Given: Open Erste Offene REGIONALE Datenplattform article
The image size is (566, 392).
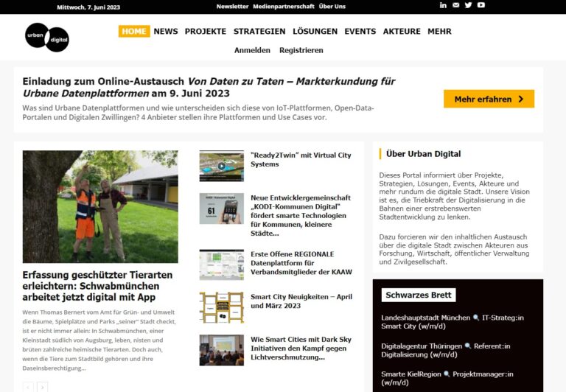Looking at the screenshot, I should click(x=301, y=263).
